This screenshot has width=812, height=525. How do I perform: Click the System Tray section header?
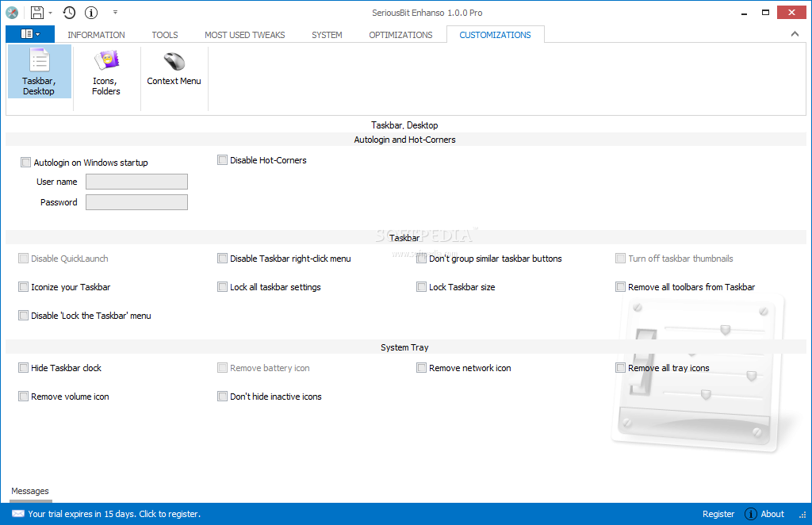pyautogui.click(x=404, y=347)
